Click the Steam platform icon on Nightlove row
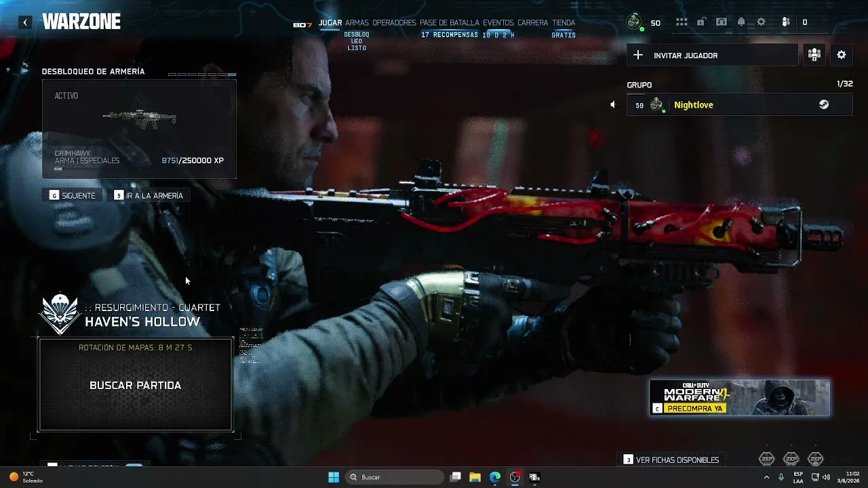Screen dimensions: 868x488 point(824,104)
